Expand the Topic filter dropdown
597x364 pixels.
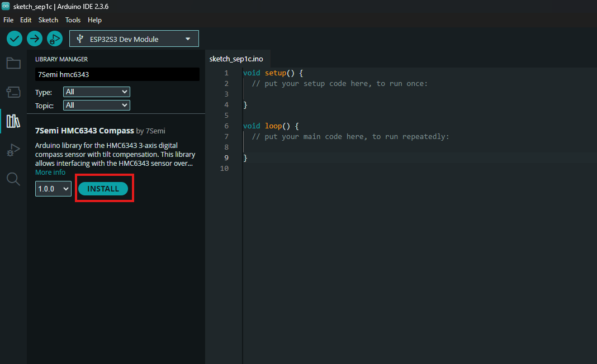point(96,106)
